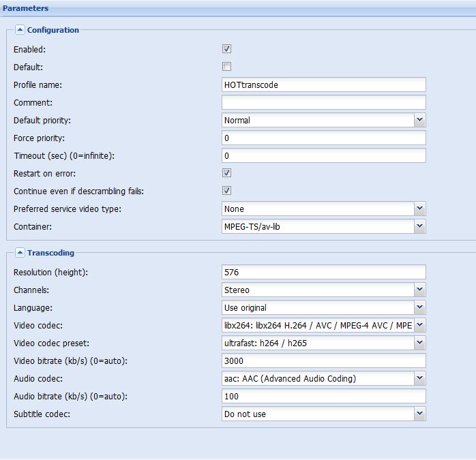Viewport: 476px width, 460px height.
Task: Open the Default priority dropdown arrow
Action: coord(419,120)
